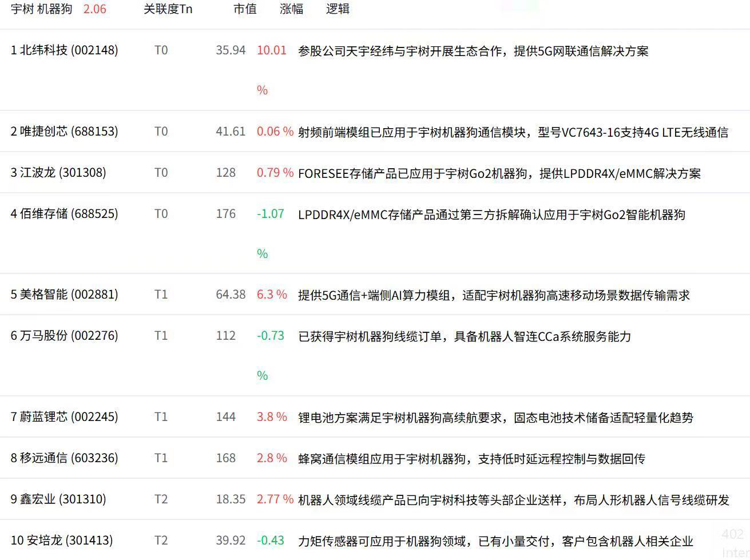Open stock 唯捷创芯 (688153)

tap(65, 132)
